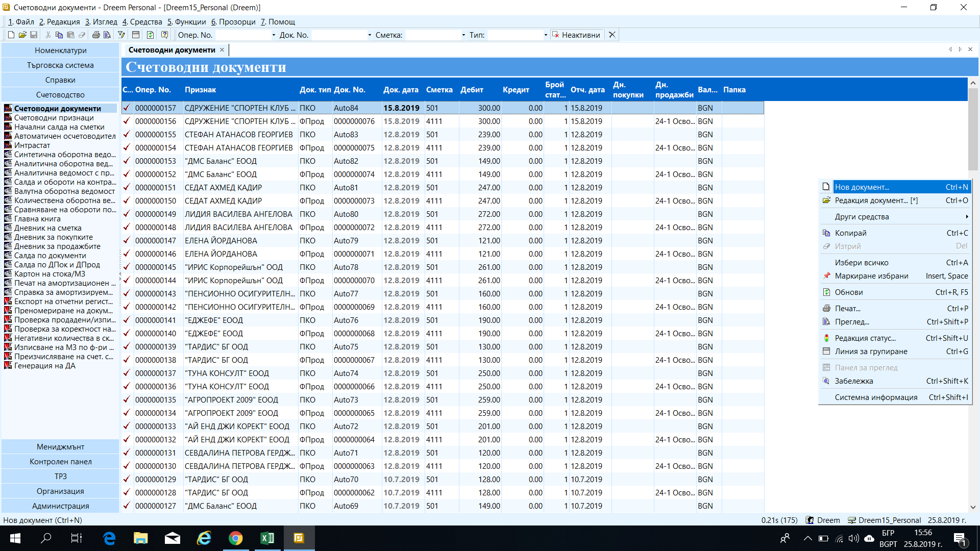Click the Cut scissors toolbar icon
The height and width of the screenshot is (551, 980).
[48, 35]
